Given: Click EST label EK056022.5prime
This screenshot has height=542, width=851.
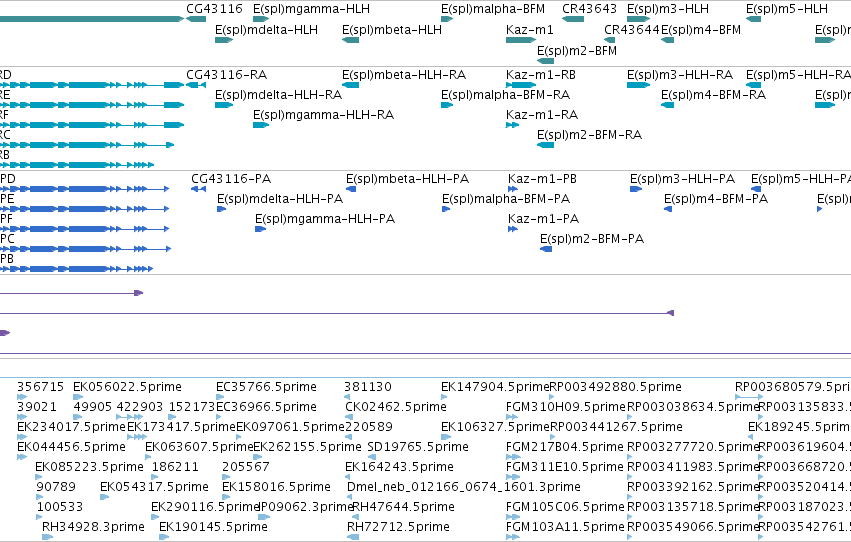Looking at the screenshot, I should click(128, 387).
